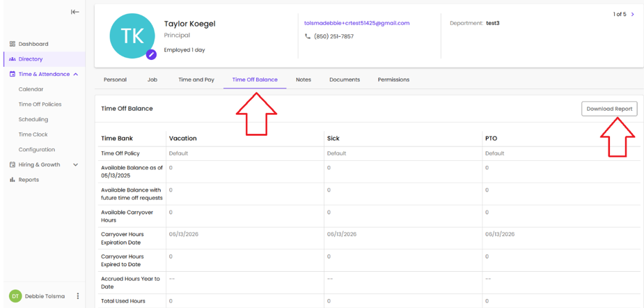Screen dimensions: 644x308
Task: Click the TK profile avatar
Action: click(132, 36)
